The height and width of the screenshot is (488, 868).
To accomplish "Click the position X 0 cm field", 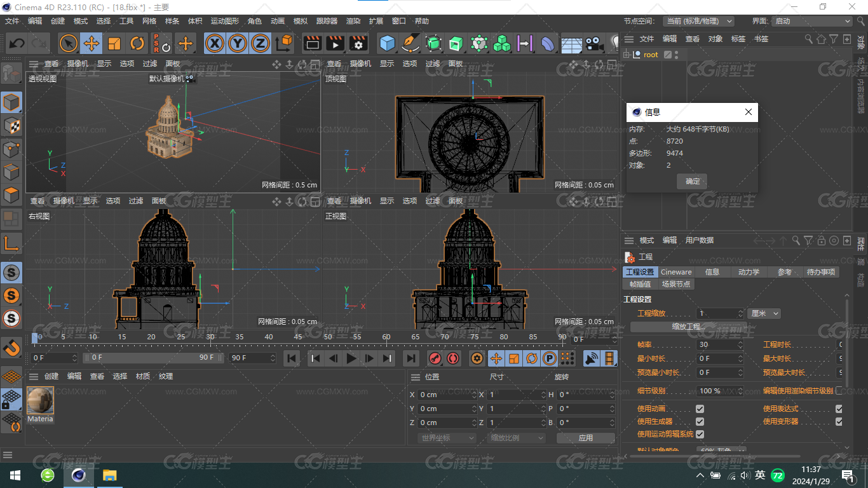I will point(447,395).
